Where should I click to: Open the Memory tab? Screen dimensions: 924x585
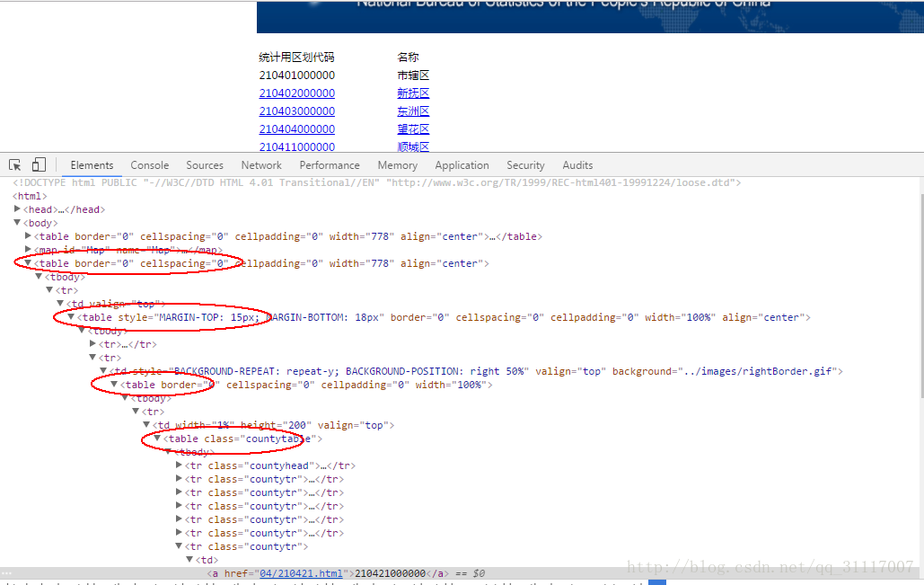click(x=398, y=165)
